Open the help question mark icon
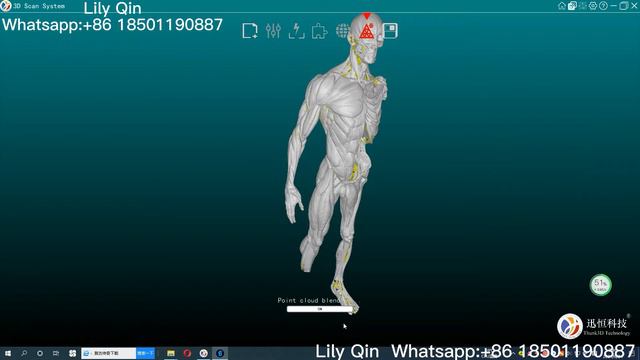 pos(604,6)
